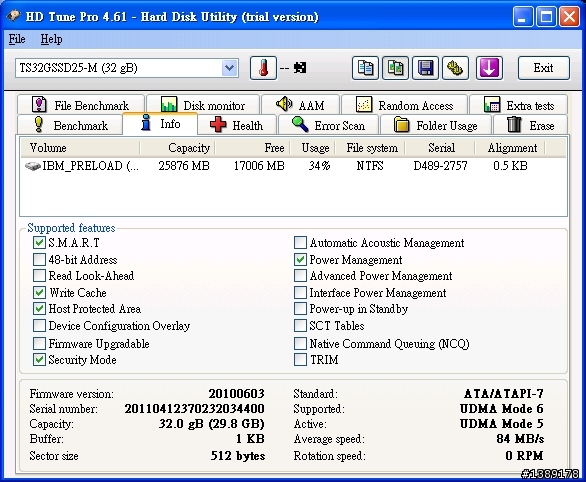Toggle Firmware Upgradable checkbox

39,343
